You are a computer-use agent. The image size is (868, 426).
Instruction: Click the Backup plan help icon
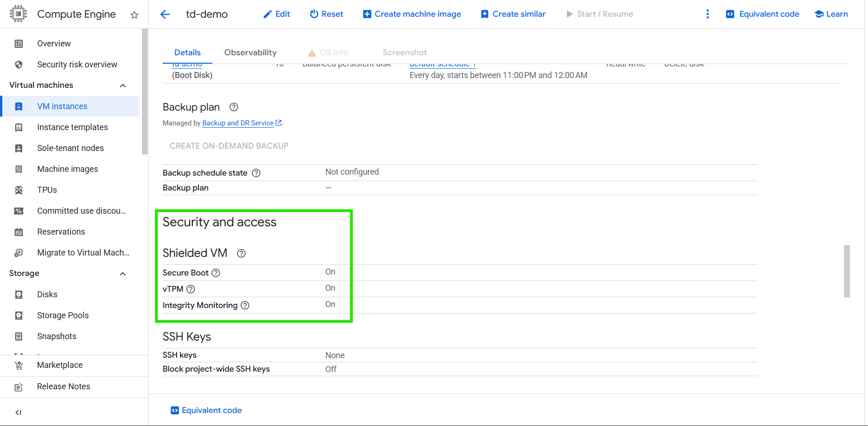(x=234, y=107)
